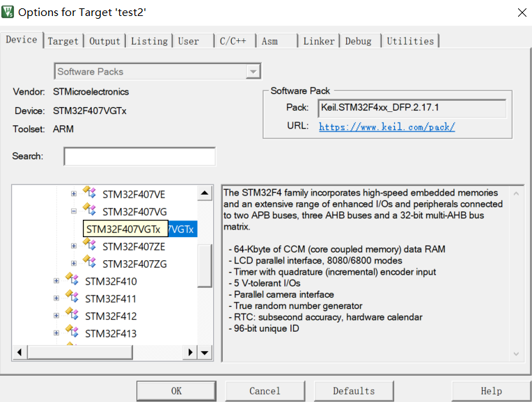Viewport: 532px width, 402px height.
Task: Click the STM32F407ZE device family icon
Action: pyautogui.click(x=90, y=244)
